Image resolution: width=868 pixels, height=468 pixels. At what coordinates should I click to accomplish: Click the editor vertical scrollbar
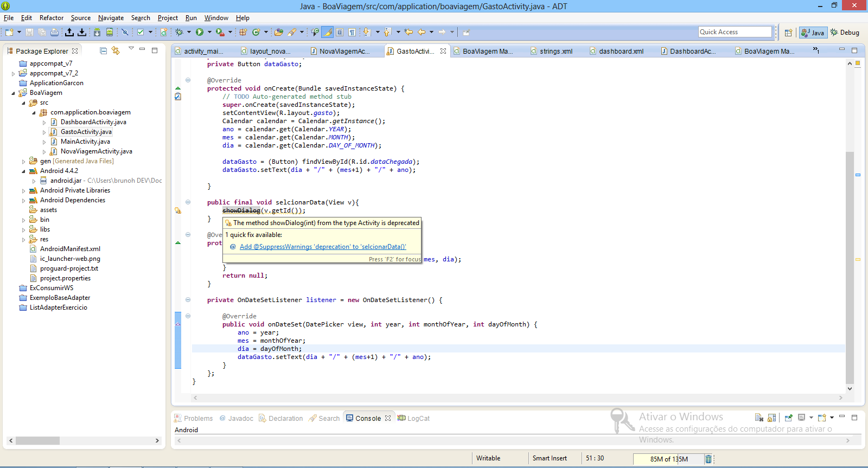[850, 267]
